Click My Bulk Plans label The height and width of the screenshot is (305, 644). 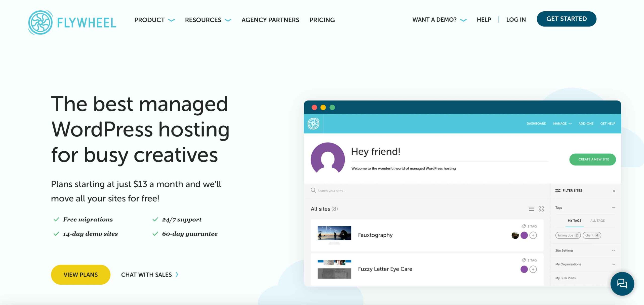click(565, 278)
